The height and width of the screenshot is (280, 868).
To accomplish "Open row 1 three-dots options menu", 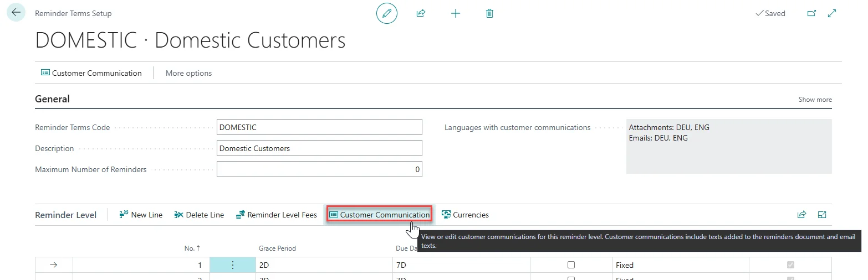I will (x=232, y=265).
